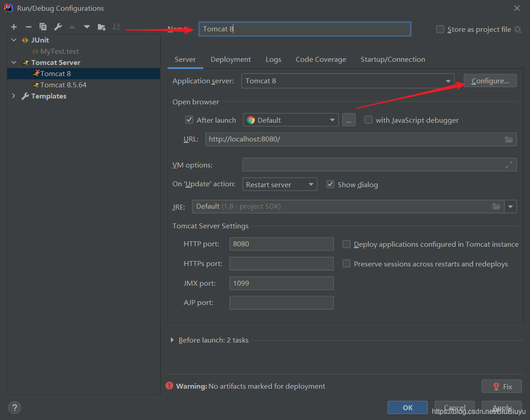Switch to the Server tab
Viewport: 530px width, 420px height.
point(185,60)
